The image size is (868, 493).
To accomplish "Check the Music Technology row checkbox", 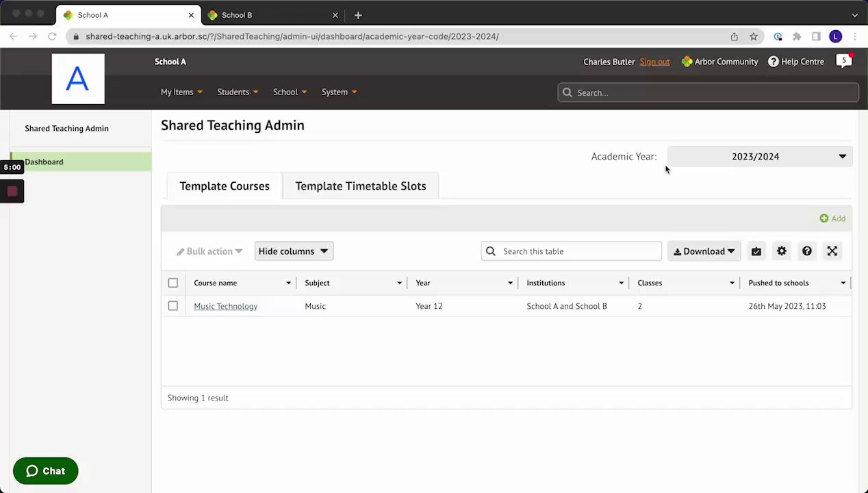I will [x=173, y=306].
